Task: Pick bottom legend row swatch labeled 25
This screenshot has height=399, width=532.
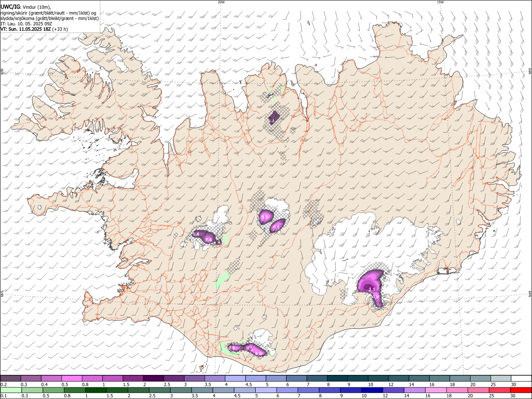Action: [x=499, y=390]
